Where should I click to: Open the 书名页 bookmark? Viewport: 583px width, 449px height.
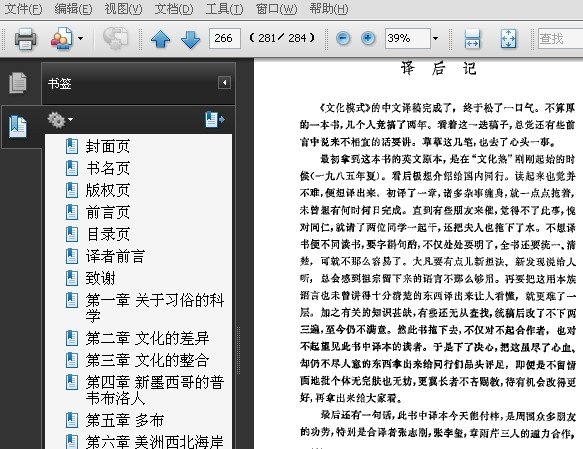(107, 168)
